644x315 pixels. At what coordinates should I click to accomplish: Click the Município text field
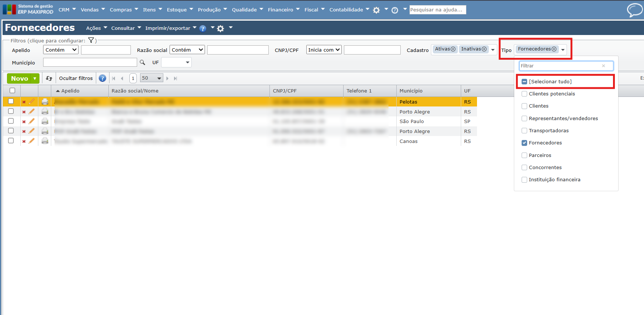pyautogui.click(x=90, y=63)
